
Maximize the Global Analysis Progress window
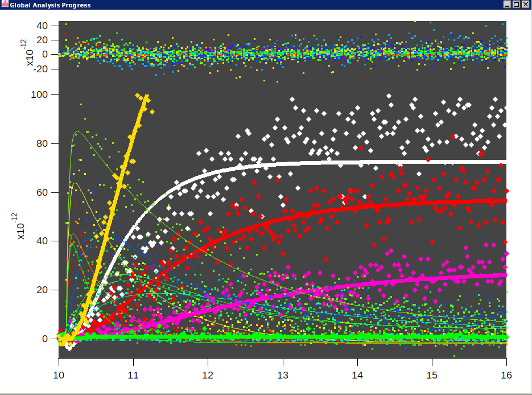pos(516,5)
